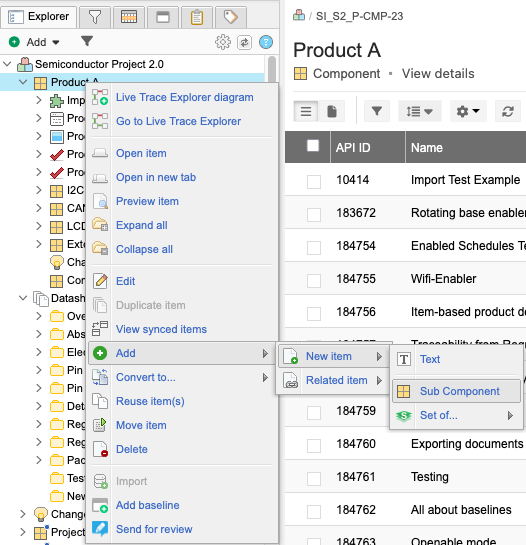Choose Open item in context menu
The width and height of the screenshot is (526, 545).
click(x=141, y=153)
